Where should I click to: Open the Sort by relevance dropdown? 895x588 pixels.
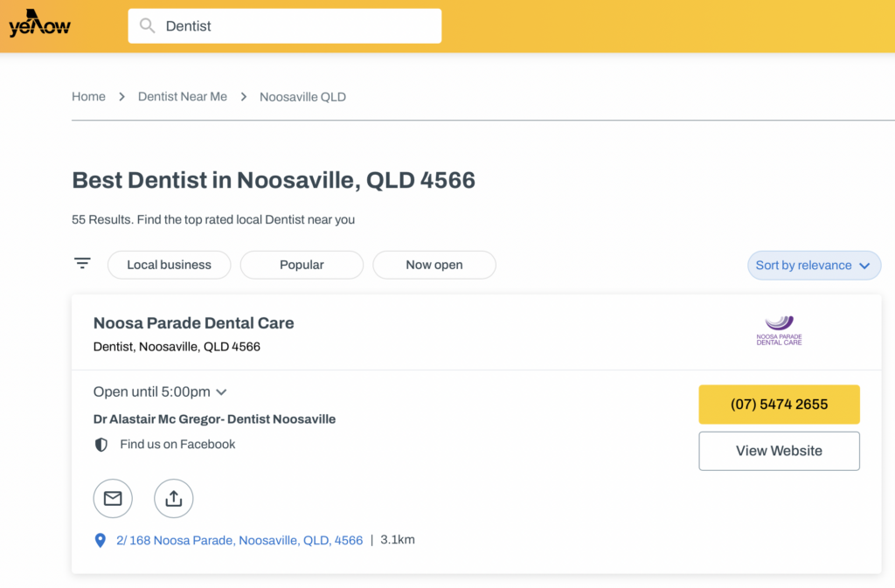tap(814, 266)
